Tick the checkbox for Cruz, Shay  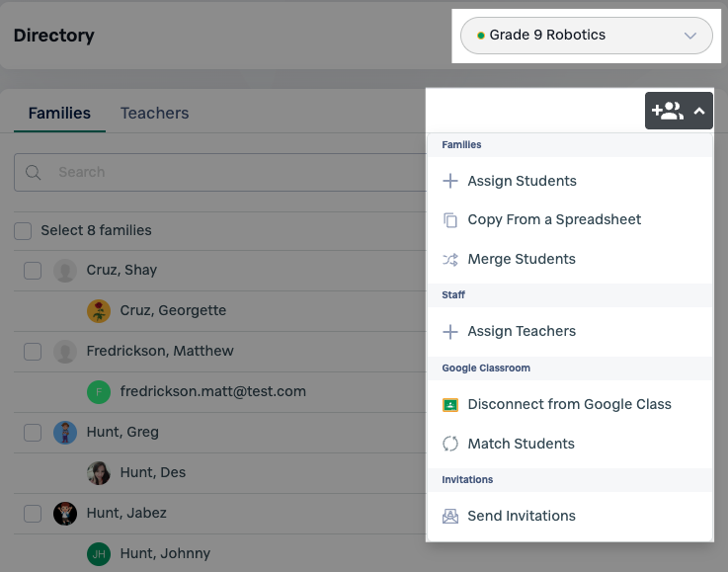(33, 271)
